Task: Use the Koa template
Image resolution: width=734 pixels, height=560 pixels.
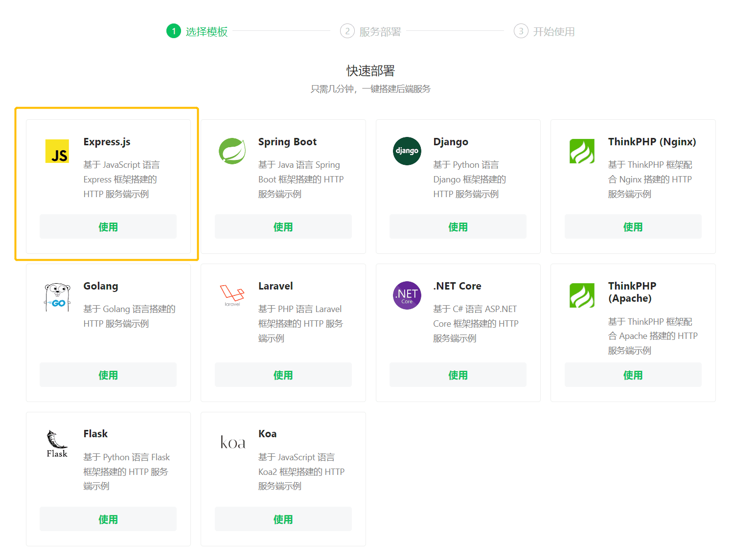Action: 283,519
